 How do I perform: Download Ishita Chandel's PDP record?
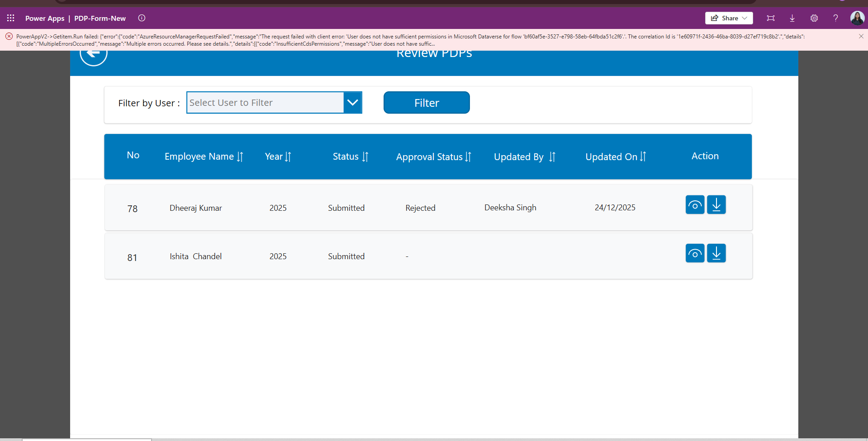pos(716,253)
